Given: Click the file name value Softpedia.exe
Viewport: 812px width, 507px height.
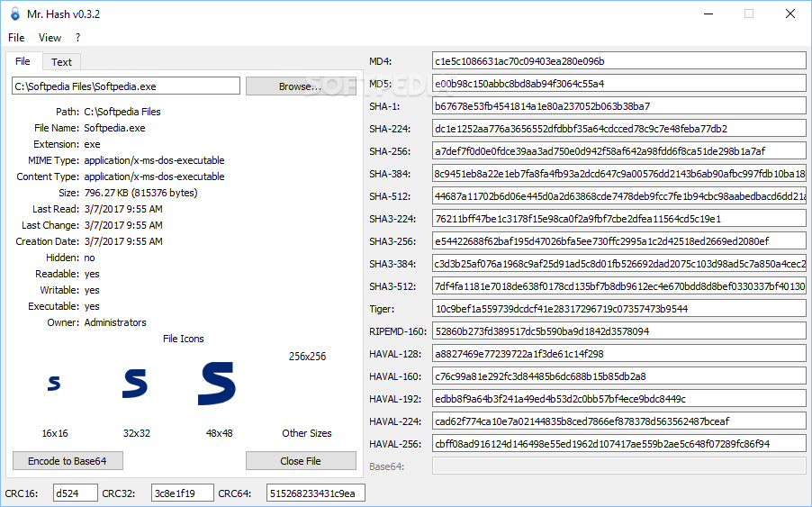Looking at the screenshot, I should (x=114, y=128).
